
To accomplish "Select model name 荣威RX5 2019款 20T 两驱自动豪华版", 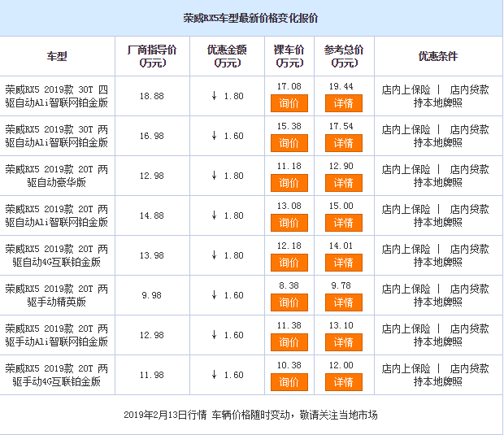I will point(57,176).
